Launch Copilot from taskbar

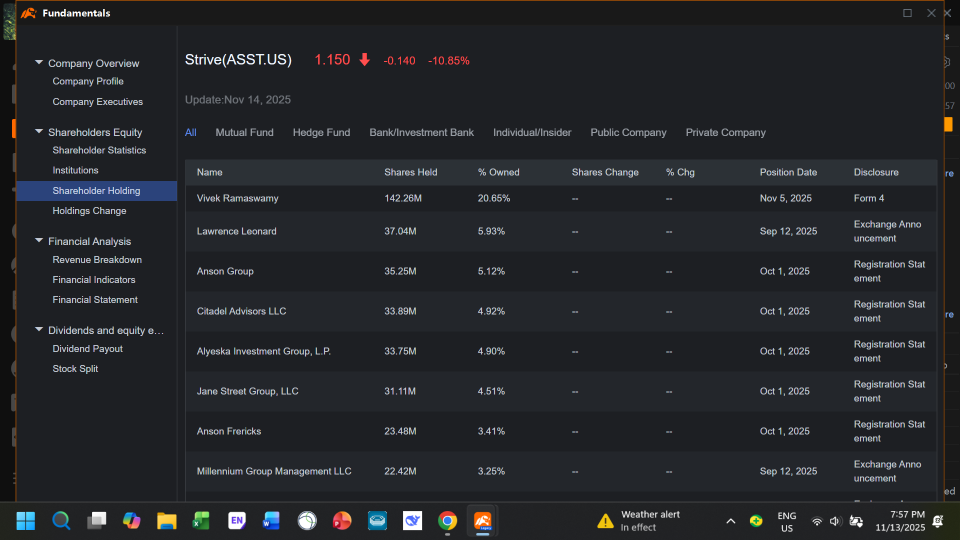(x=131, y=521)
